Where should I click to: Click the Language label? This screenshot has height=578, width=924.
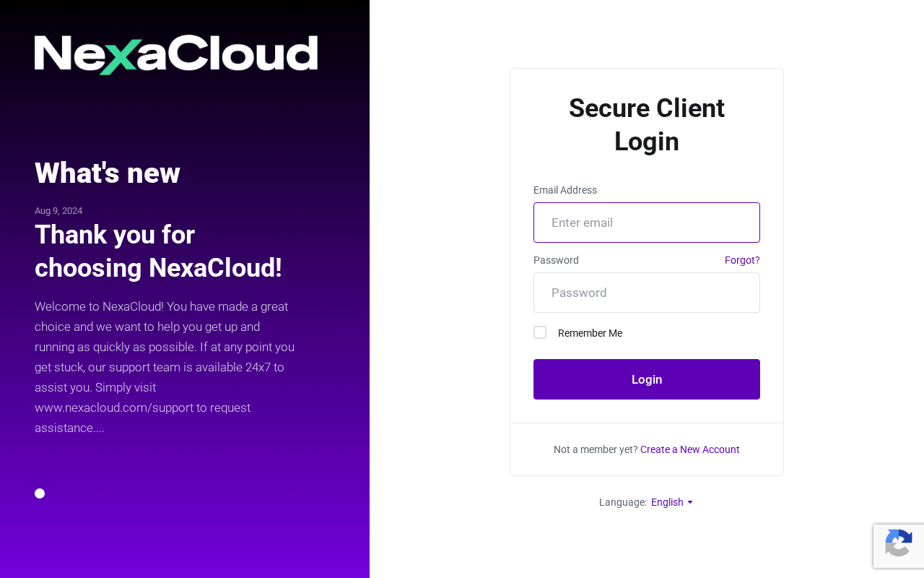coord(623,502)
